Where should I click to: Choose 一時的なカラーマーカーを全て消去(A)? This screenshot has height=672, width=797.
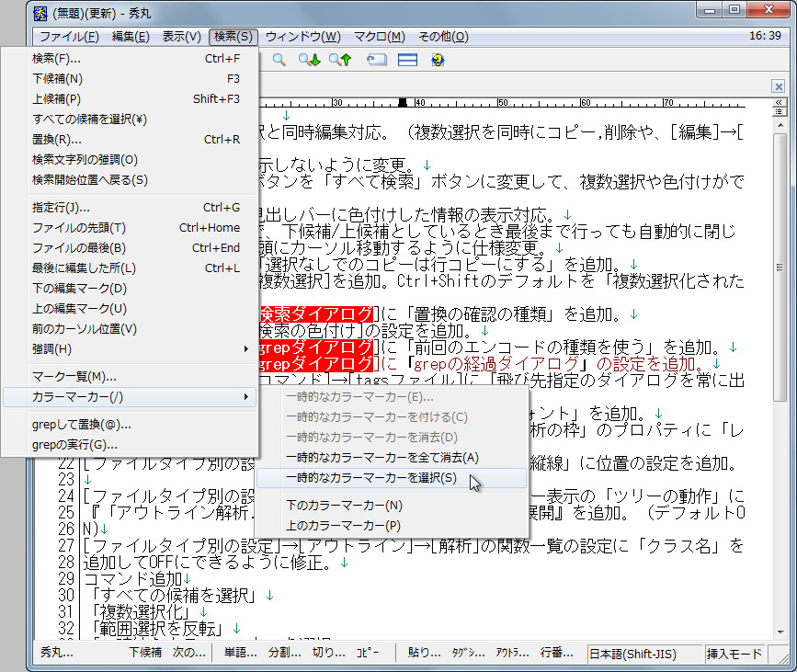[392, 458]
